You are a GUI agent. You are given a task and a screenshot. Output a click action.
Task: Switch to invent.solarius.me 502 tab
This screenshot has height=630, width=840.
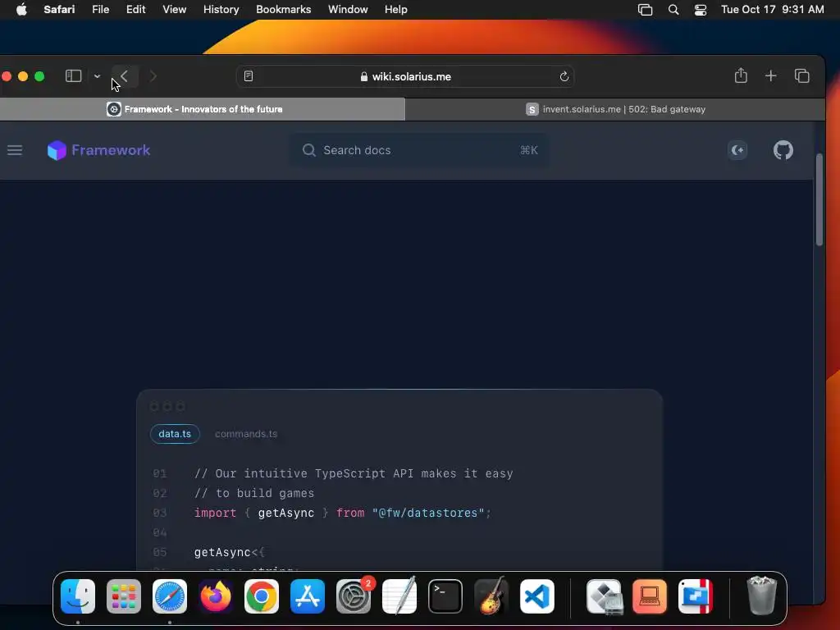(615, 109)
